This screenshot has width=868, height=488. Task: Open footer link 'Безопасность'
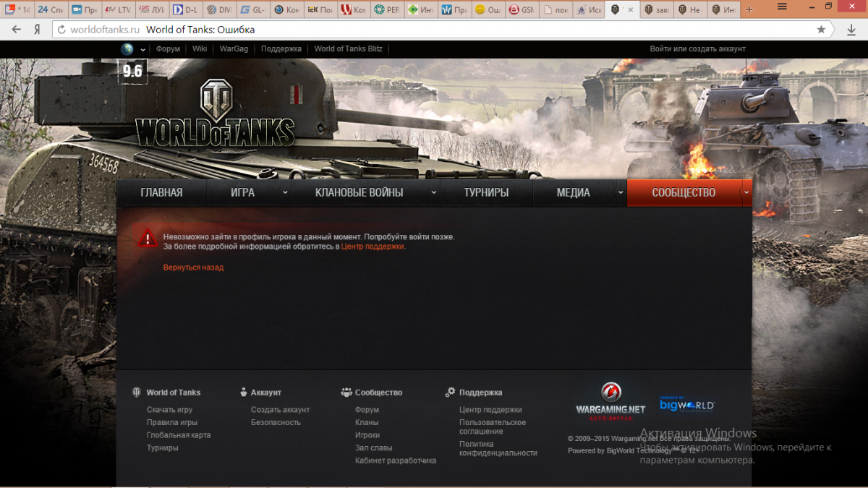pos(276,422)
